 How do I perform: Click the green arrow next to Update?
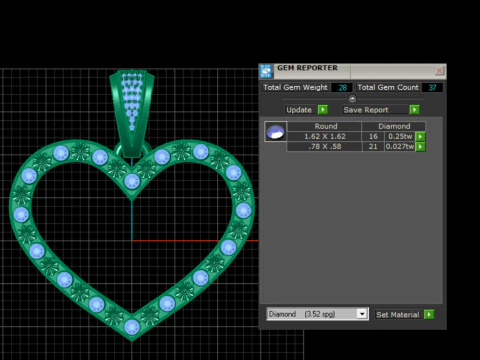click(x=323, y=110)
